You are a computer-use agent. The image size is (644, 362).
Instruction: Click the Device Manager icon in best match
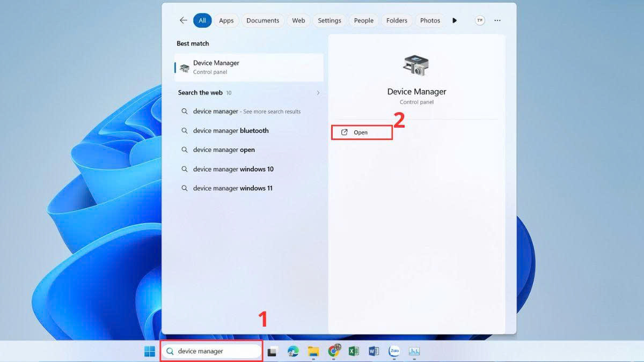click(x=185, y=68)
